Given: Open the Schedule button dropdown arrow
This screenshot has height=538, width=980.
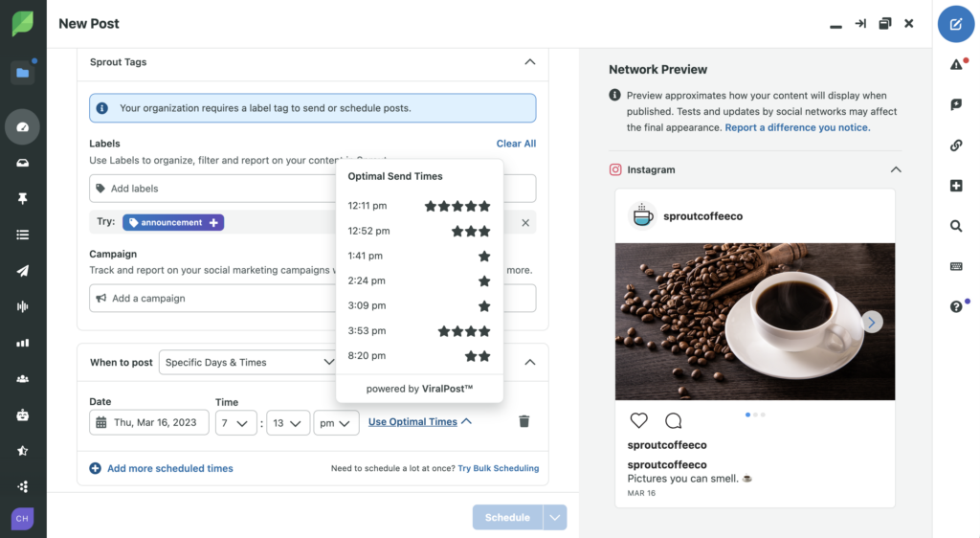Looking at the screenshot, I should pos(555,517).
